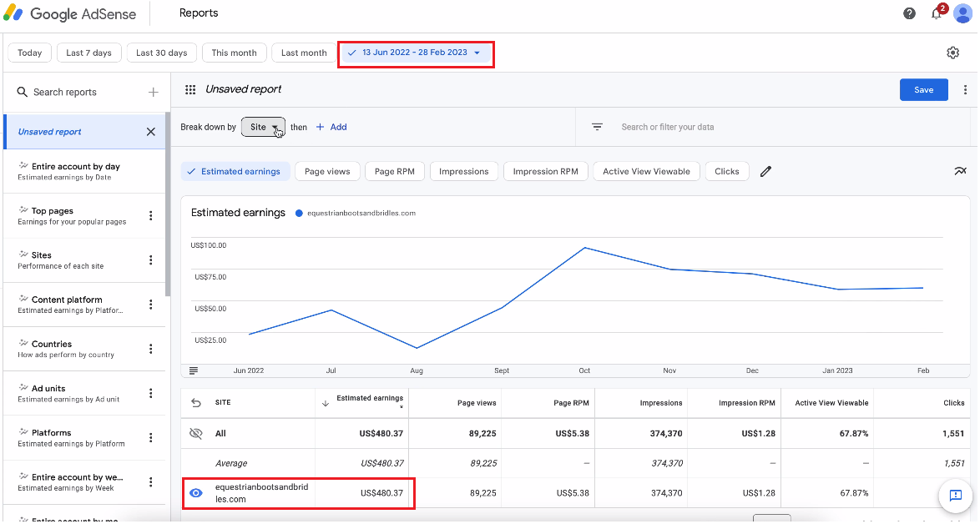This screenshot has height=524, width=980.
Task: Toggle visibility of the All row
Action: pos(196,434)
